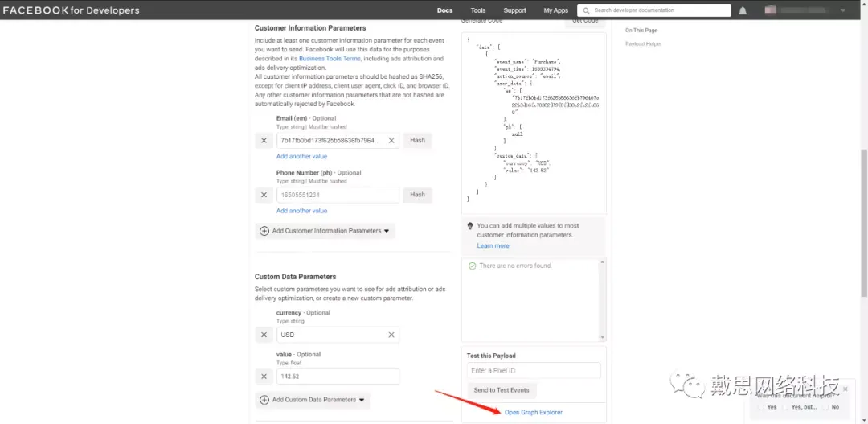Click the generated JSON payload code area
Image resolution: width=868 pixels, height=424 pixels.
pos(534,122)
